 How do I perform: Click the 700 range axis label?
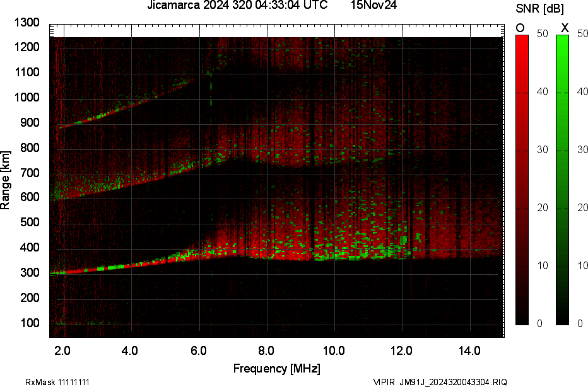pos(30,173)
